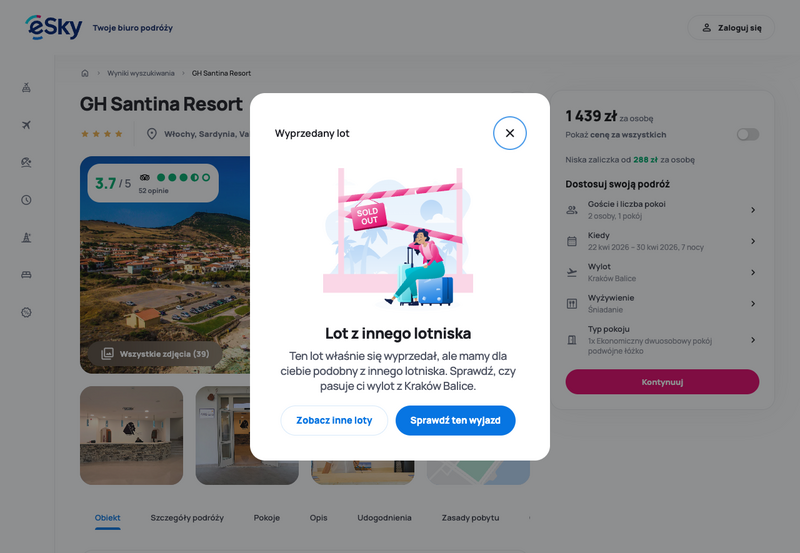Expand Goście i liczba pokoi option
800x553 pixels.
coord(662,210)
